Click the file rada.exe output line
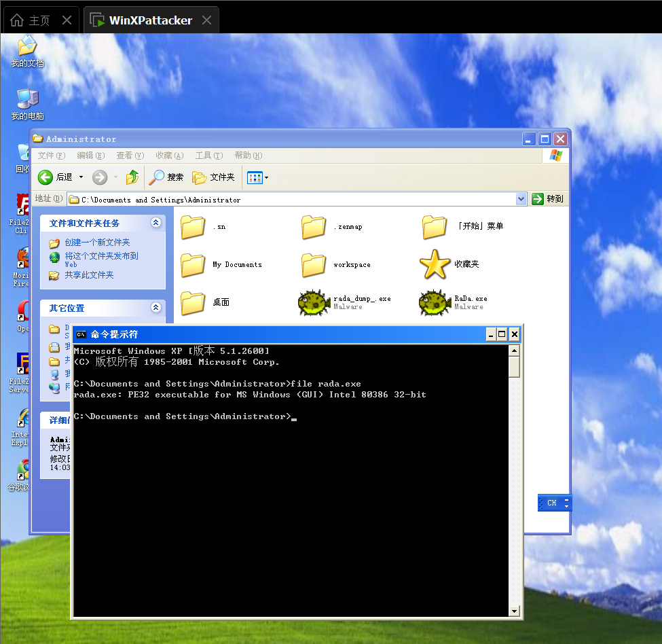Viewport: 662px width, 644px height. [249, 395]
